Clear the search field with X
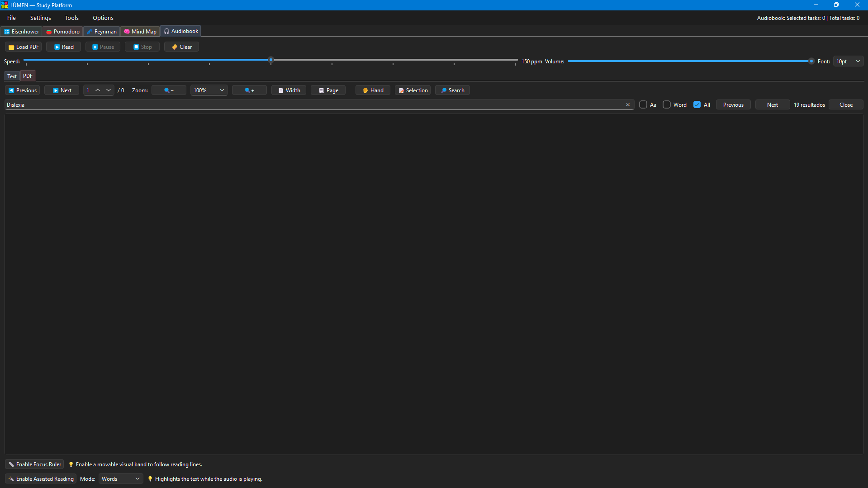 [x=628, y=105]
